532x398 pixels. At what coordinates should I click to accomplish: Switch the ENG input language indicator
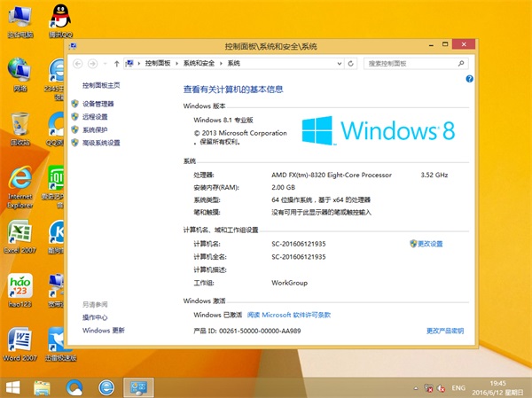(x=458, y=387)
